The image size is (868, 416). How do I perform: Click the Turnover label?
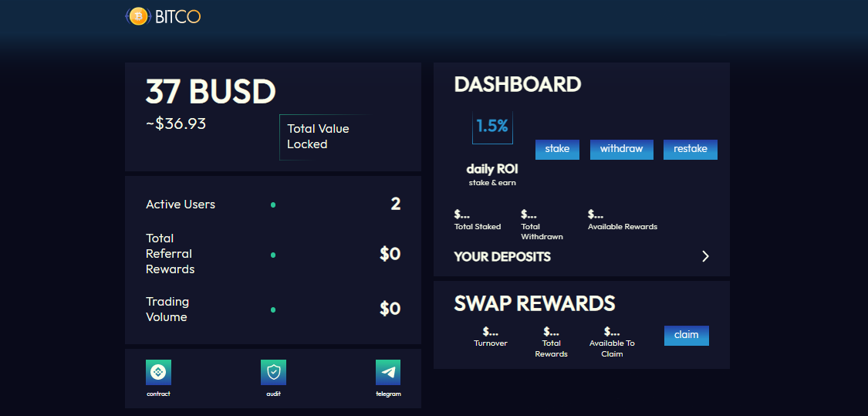pos(491,343)
